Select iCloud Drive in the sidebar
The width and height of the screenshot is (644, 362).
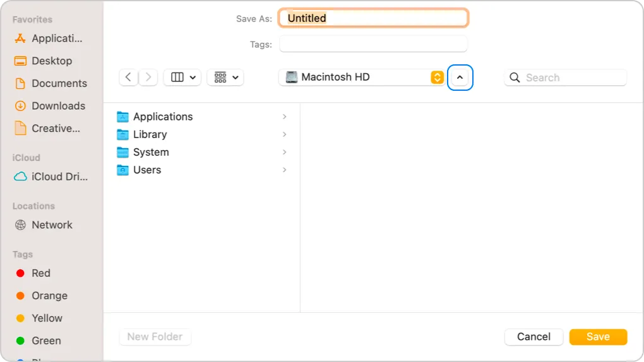coord(59,177)
